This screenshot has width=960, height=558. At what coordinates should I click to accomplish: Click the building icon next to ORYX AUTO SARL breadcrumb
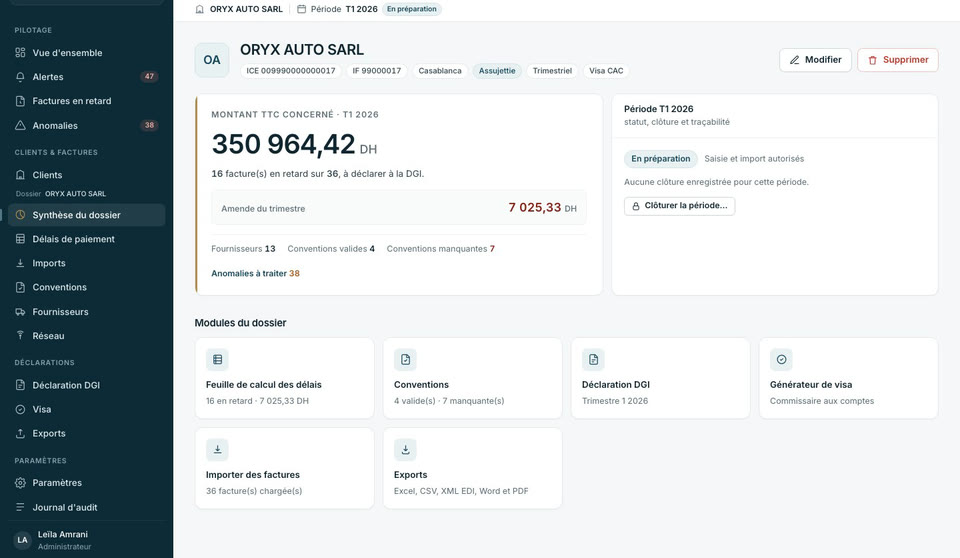tap(200, 9)
